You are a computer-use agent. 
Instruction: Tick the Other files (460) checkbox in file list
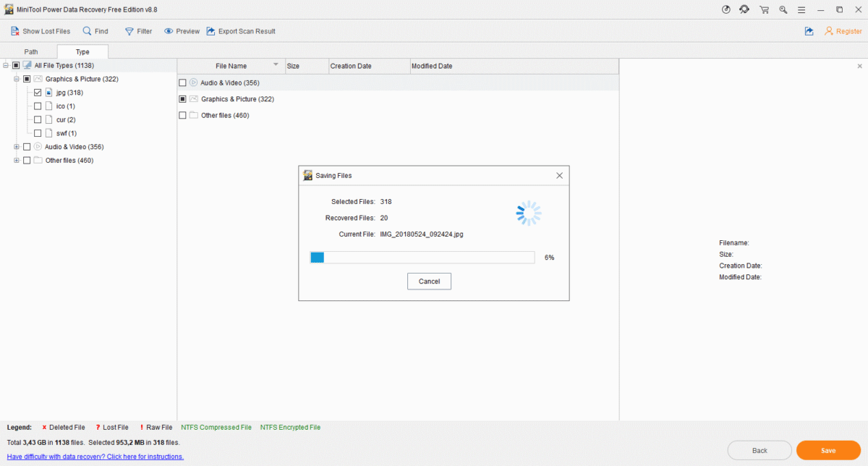click(182, 116)
